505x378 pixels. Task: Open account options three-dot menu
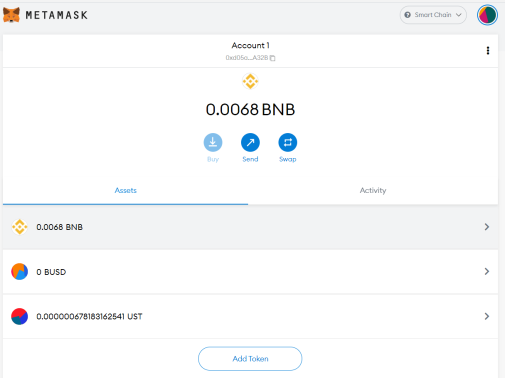(488, 51)
